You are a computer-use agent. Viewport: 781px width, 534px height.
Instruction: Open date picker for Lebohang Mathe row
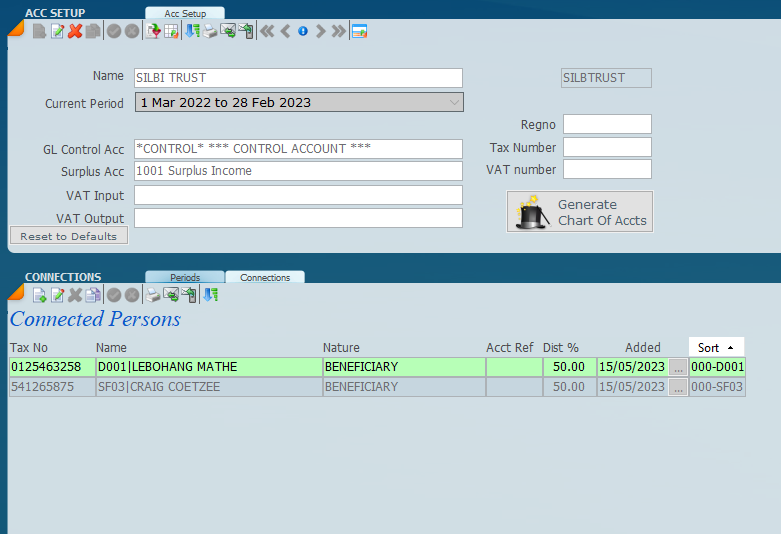[679, 367]
